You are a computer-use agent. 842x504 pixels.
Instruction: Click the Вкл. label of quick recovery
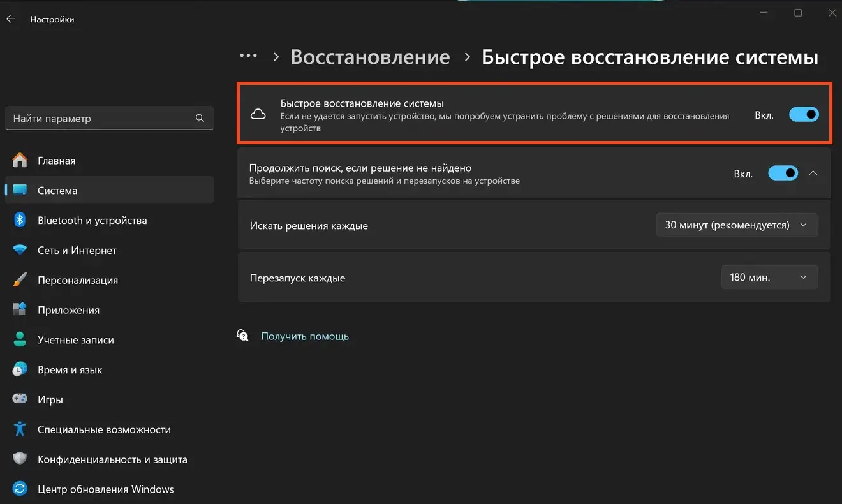(x=764, y=115)
